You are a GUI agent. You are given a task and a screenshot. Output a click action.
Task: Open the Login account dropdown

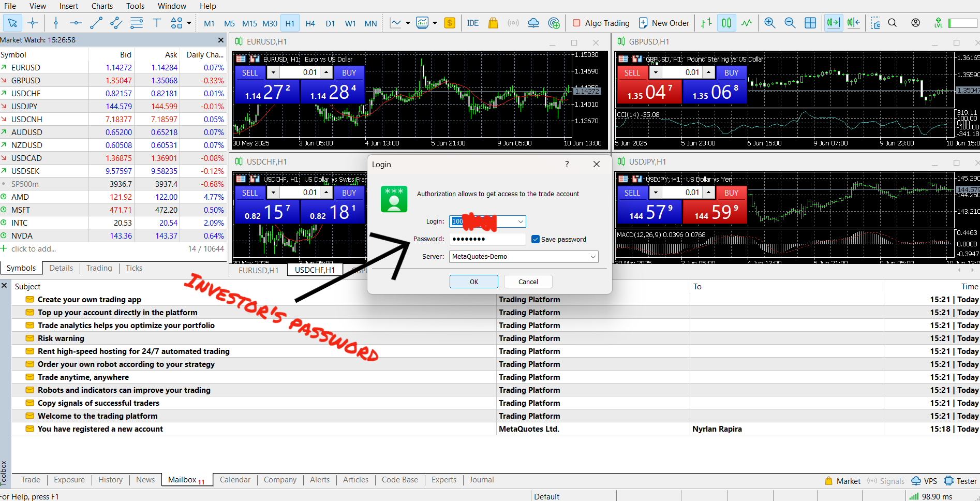click(521, 222)
